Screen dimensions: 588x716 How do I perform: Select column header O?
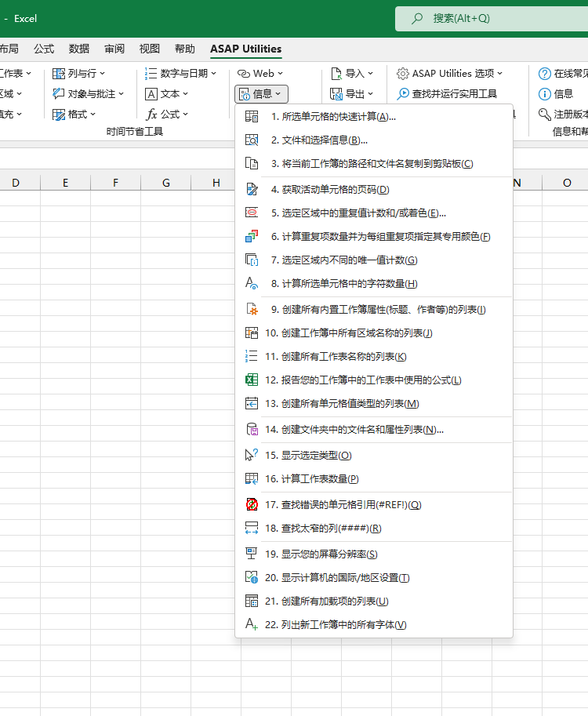click(x=567, y=183)
